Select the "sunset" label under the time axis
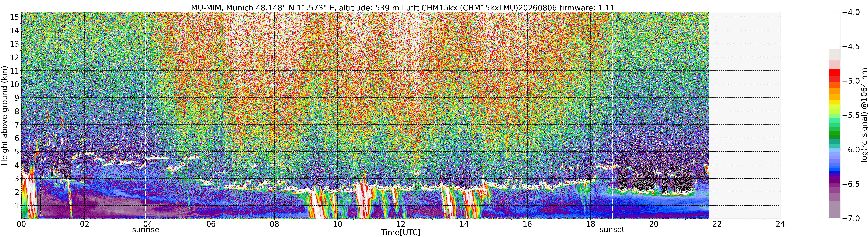The height and width of the screenshot is (237, 868). [612, 230]
